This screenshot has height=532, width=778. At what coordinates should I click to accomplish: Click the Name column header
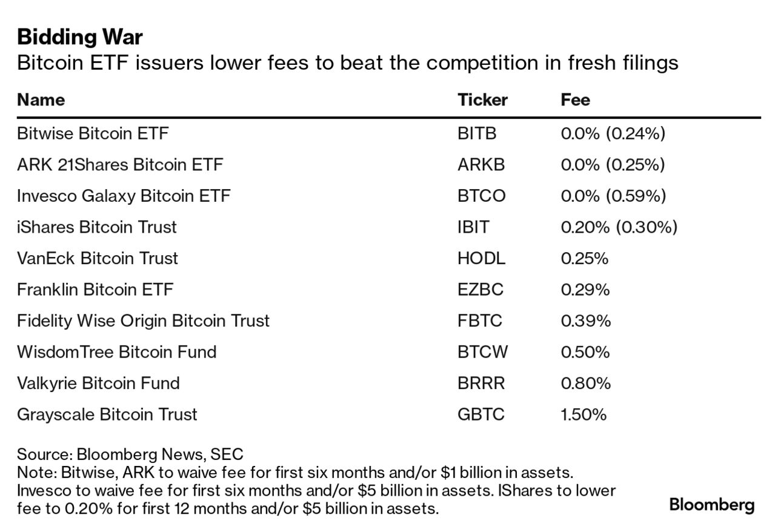(x=41, y=99)
